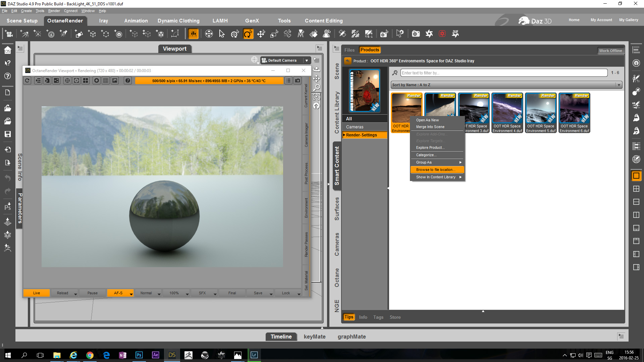Click the camera snapshot icon in Octane viewport
The height and width of the screenshot is (362, 644).
click(x=298, y=80)
